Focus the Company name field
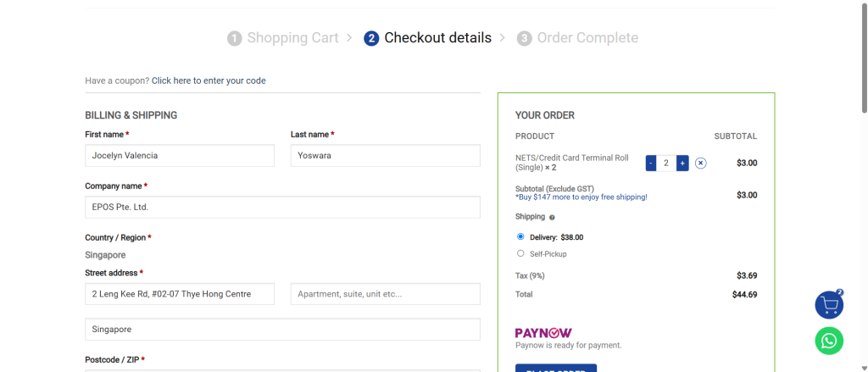Screen dimensions: 868x372 (282, 207)
